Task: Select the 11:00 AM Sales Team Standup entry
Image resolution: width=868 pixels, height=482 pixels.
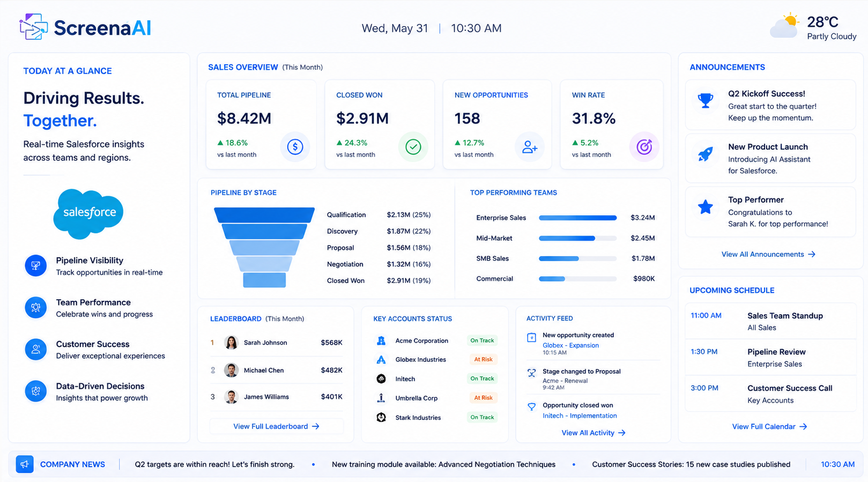Action: 770,321
